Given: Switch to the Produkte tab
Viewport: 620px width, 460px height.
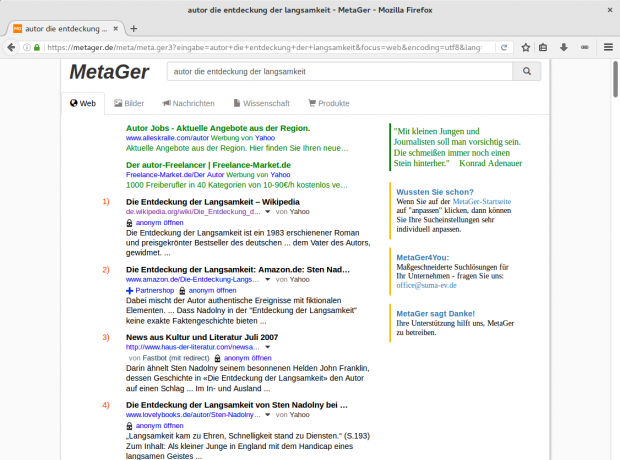Looking at the screenshot, I should (x=329, y=104).
